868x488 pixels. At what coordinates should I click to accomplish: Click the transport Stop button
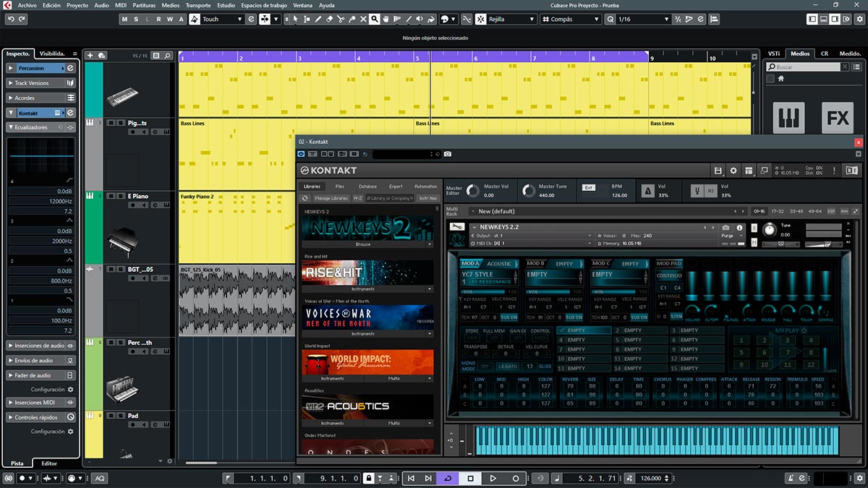coord(470,478)
